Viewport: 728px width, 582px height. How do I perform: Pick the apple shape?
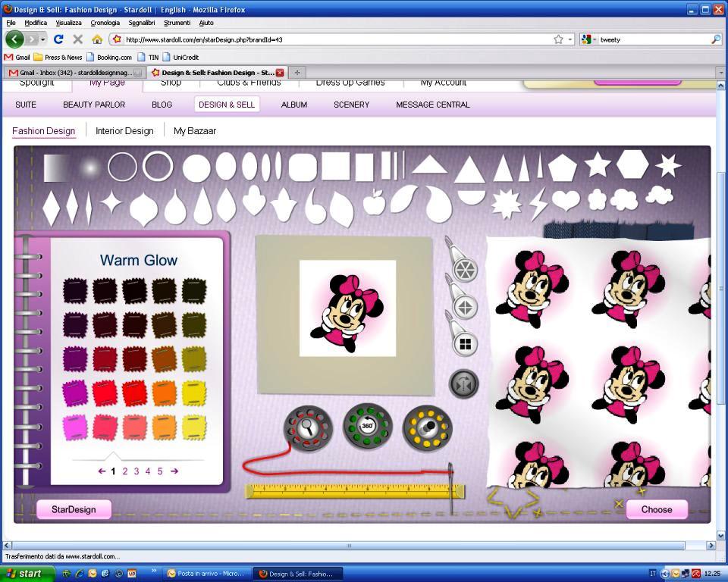374,202
